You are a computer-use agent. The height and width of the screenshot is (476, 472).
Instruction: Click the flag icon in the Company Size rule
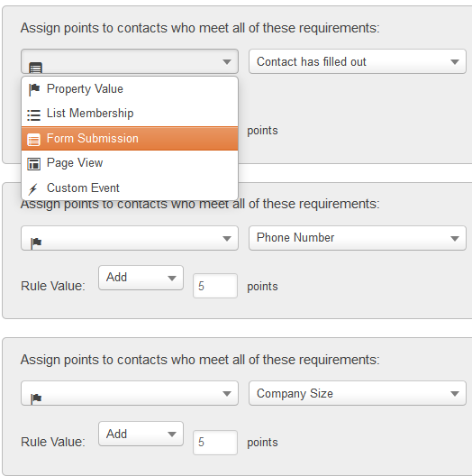pyautogui.click(x=36, y=398)
